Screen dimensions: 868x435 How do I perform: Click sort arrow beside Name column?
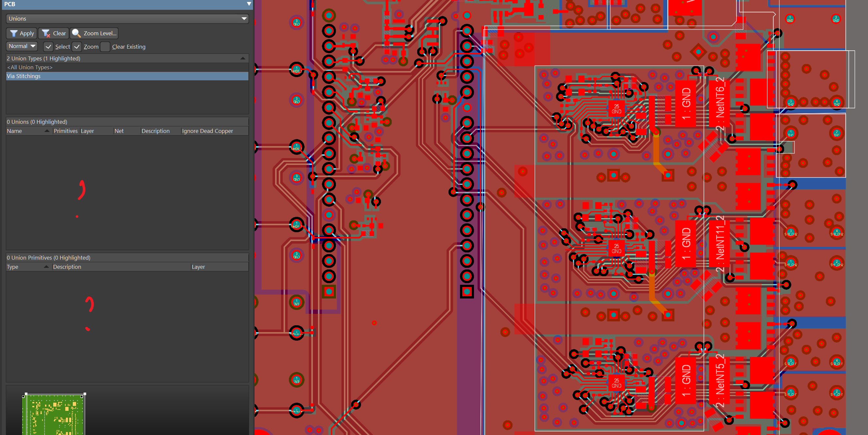(47, 131)
